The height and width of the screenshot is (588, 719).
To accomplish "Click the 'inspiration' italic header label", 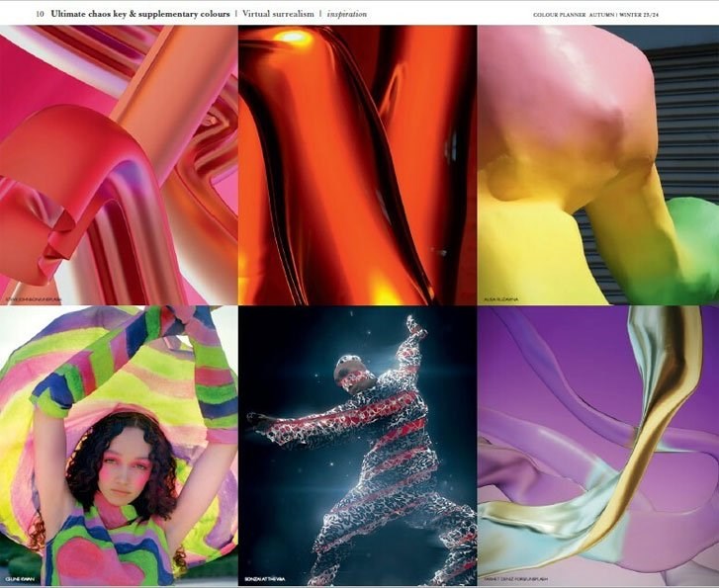I will pyautogui.click(x=347, y=15).
